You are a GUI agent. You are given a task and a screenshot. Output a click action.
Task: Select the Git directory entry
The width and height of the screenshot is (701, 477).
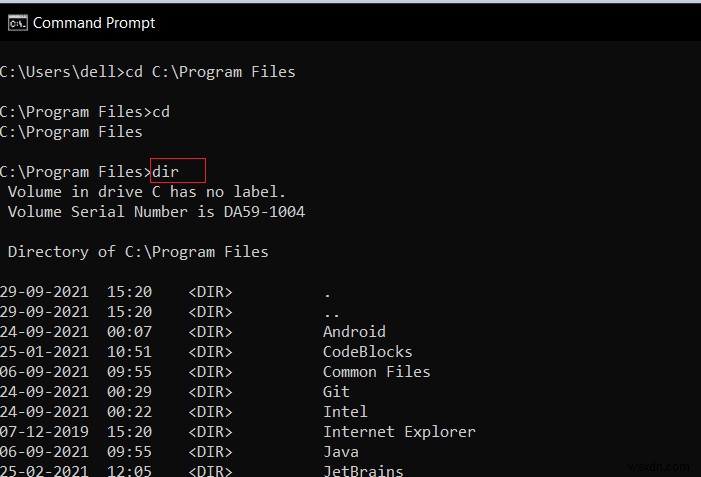point(336,392)
